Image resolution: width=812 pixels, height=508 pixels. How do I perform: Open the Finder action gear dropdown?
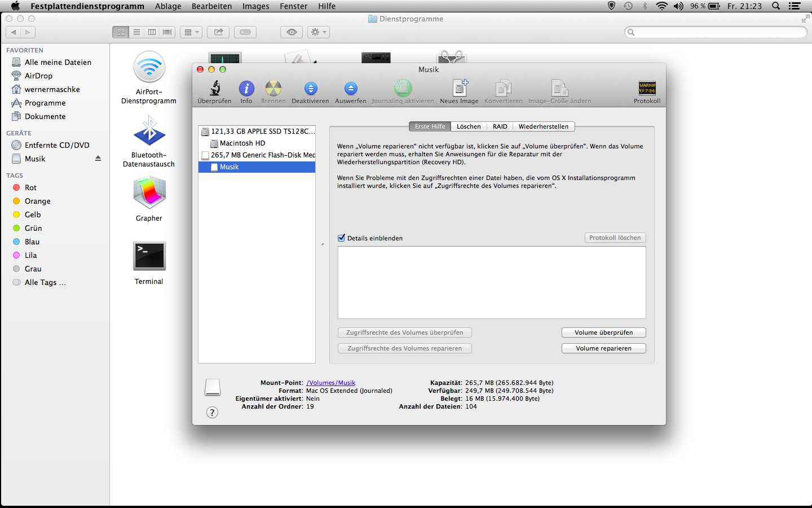coord(318,32)
